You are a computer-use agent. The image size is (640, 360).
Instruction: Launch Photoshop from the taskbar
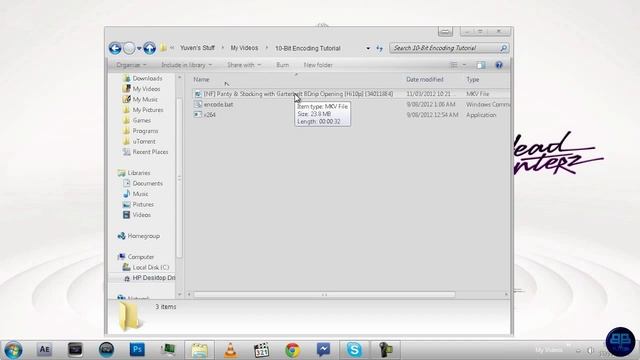pyautogui.click(x=137, y=349)
